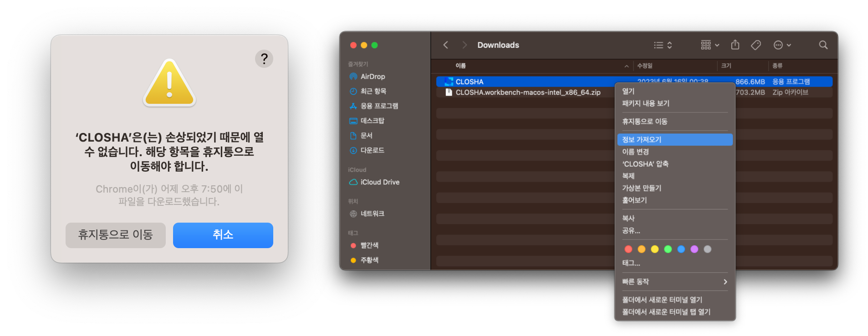The image size is (868, 336).
Task: Sort by '이름' column header
Action: click(460, 66)
